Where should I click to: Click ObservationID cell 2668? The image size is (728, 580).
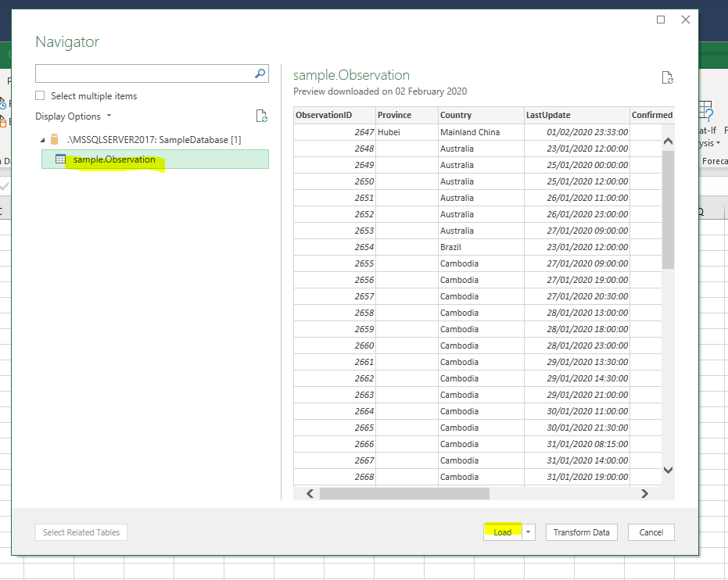tap(335, 477)
